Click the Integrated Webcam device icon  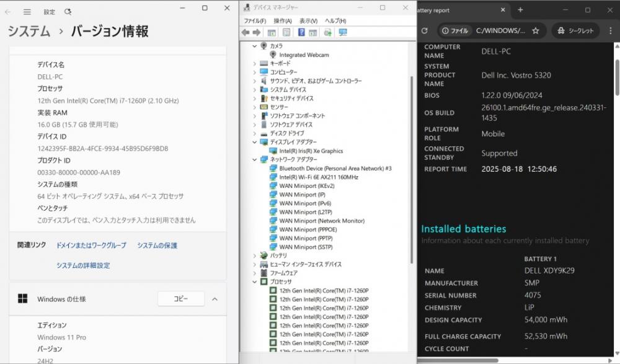pyautogui.click(x=273, y=55)
